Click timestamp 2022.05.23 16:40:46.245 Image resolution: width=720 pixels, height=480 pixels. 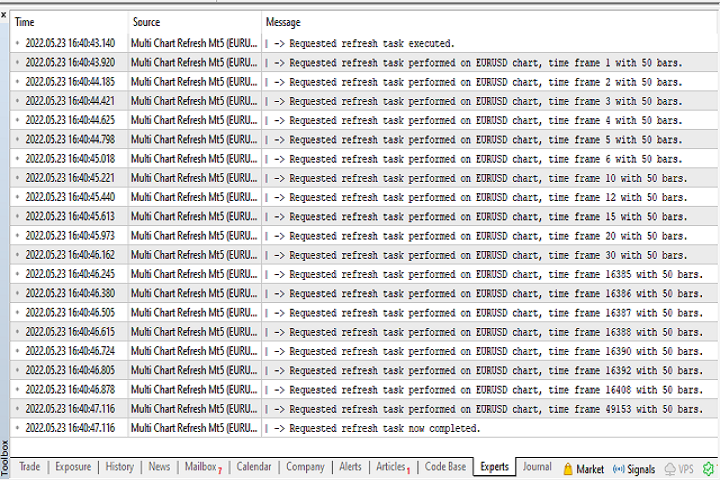(70, 274)
